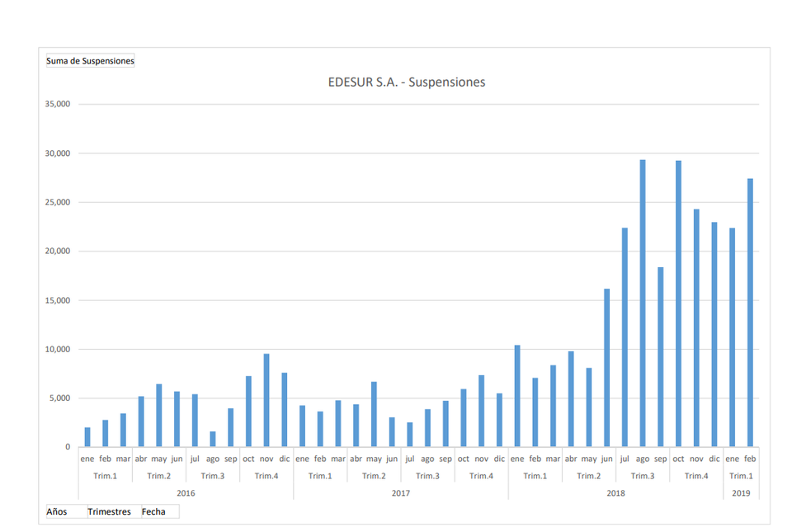This screenshot has height=532, width=792.
Task: Select the jun 2018 bar
Action: [x=606, y=368]
